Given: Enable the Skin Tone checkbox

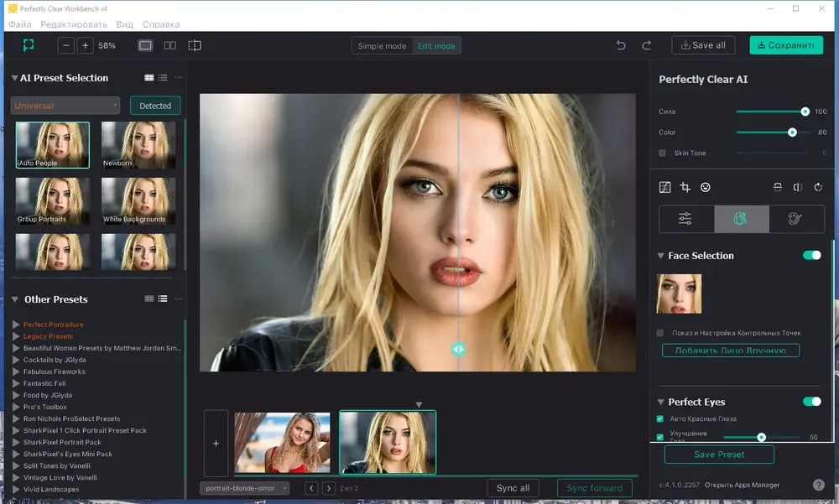Looking at the screenshot, I should click(663, 153).
